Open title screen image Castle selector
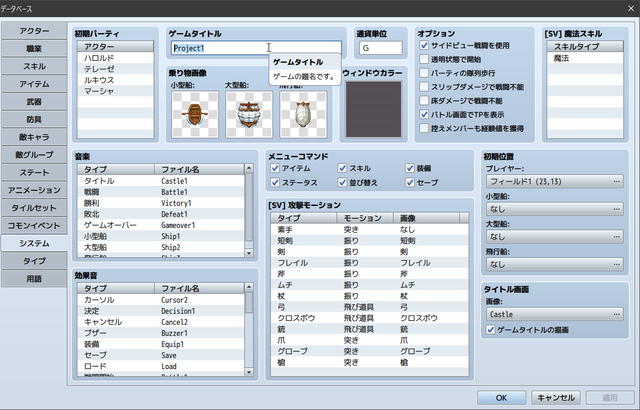640x410 pixels. pyautogui.click(x=555, y=315)
